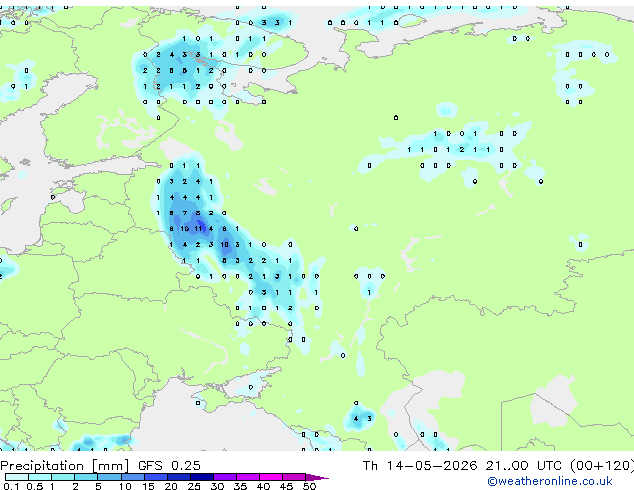Click the "UTC" label
Image resolution: width=634 pixels, height=490 pixels.
[549, 466]
